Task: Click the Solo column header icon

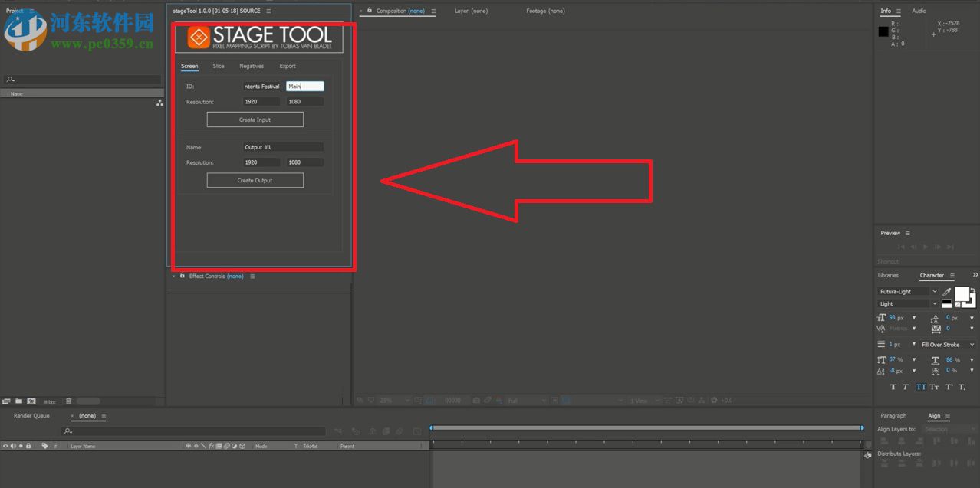Action: [21, 446]
